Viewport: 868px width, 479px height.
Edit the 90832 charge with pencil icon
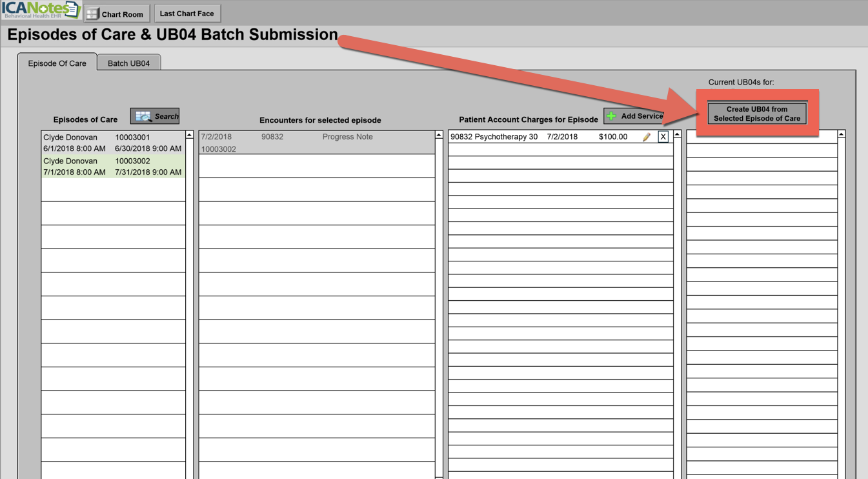pos(647,137)
